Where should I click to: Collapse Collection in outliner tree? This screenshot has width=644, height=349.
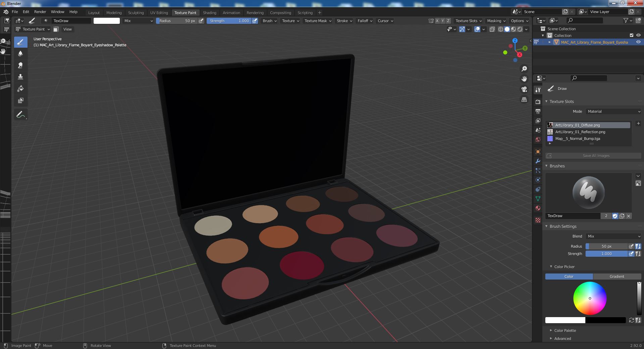click(x=543, y=35)
